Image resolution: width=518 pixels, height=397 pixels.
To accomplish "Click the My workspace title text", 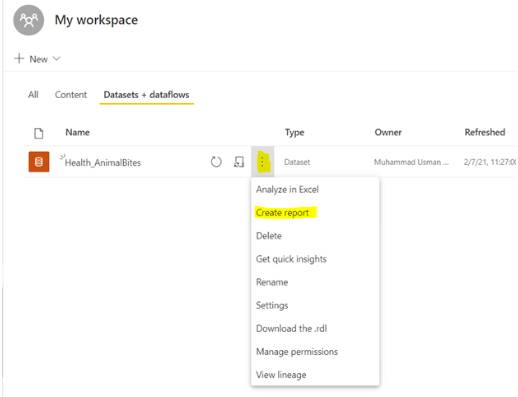I will (x=96, y=20).
